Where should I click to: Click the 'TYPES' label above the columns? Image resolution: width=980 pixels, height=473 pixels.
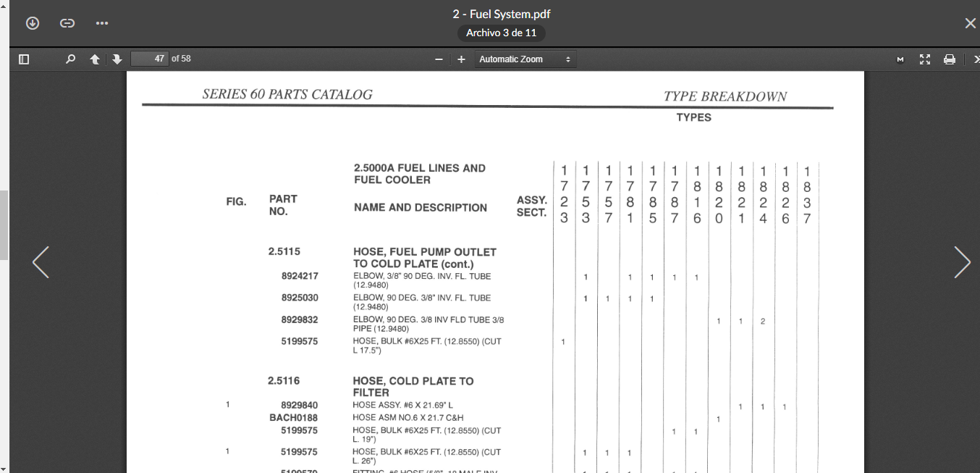pyautogui.click(x=693, y=117)
